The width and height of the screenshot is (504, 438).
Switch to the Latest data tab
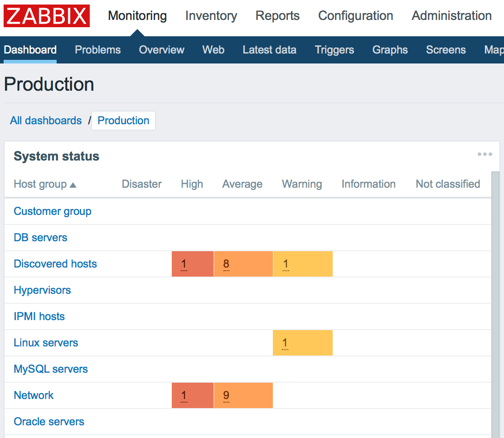coord(269,50)
